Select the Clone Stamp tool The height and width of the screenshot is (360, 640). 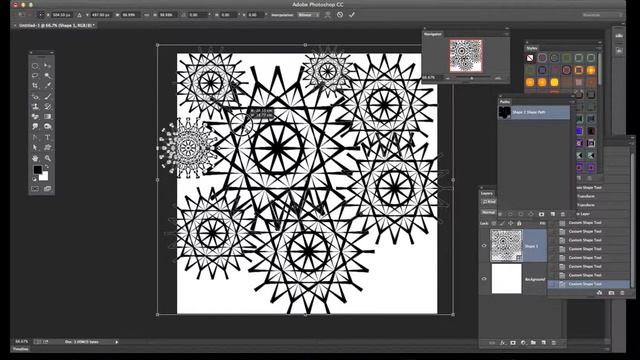tap(35, 107)
